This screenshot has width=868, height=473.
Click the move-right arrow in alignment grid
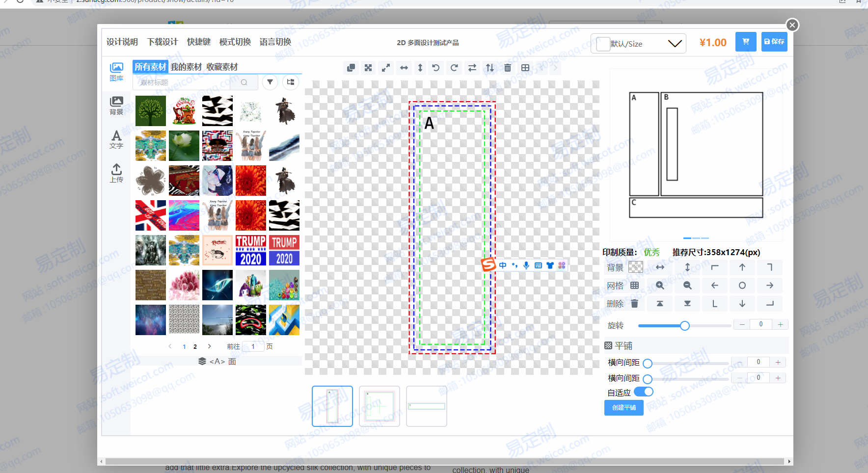[x=770, y=286]
